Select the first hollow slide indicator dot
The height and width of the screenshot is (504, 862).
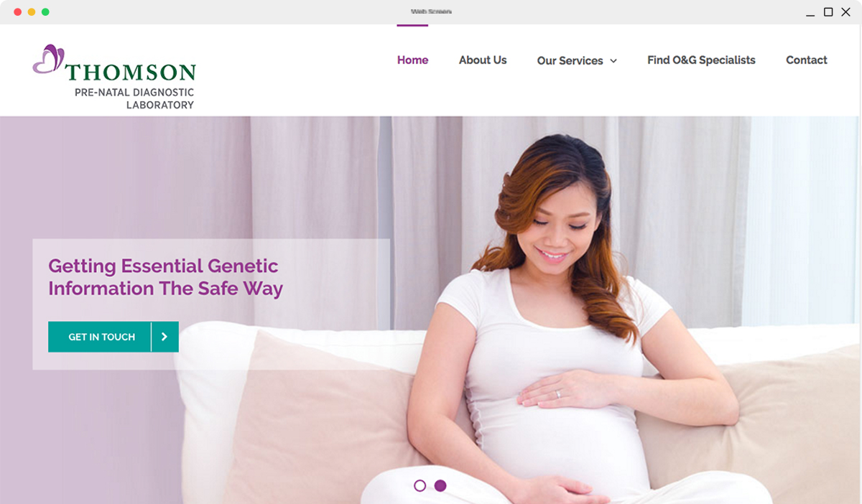tap(420, 486)
